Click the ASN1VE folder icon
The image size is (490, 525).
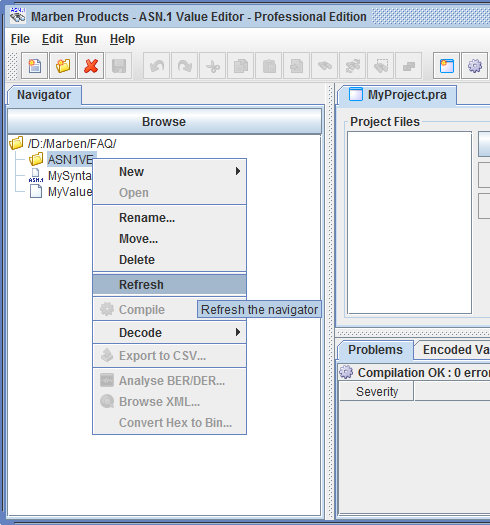(36, 159)
